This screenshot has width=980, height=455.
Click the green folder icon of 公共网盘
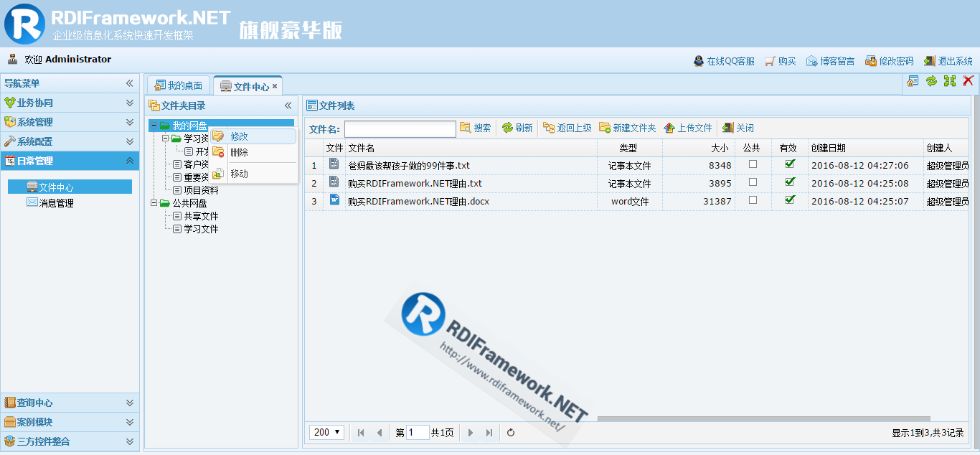tap(165, 203)
